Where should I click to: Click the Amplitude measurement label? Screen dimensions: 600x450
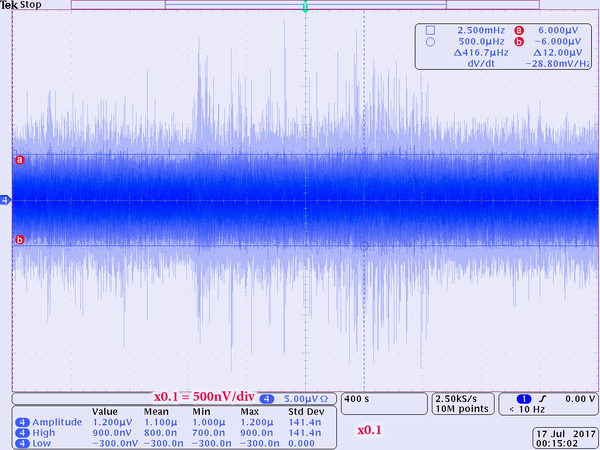click(57, 422)
